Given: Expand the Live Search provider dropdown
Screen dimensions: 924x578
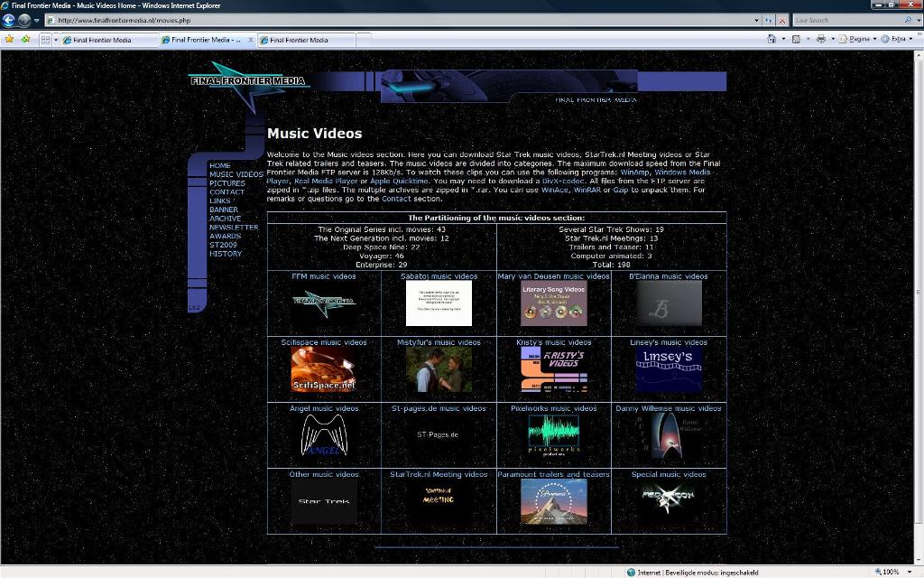Looking at the screenshot, I should tap(918, 20).
